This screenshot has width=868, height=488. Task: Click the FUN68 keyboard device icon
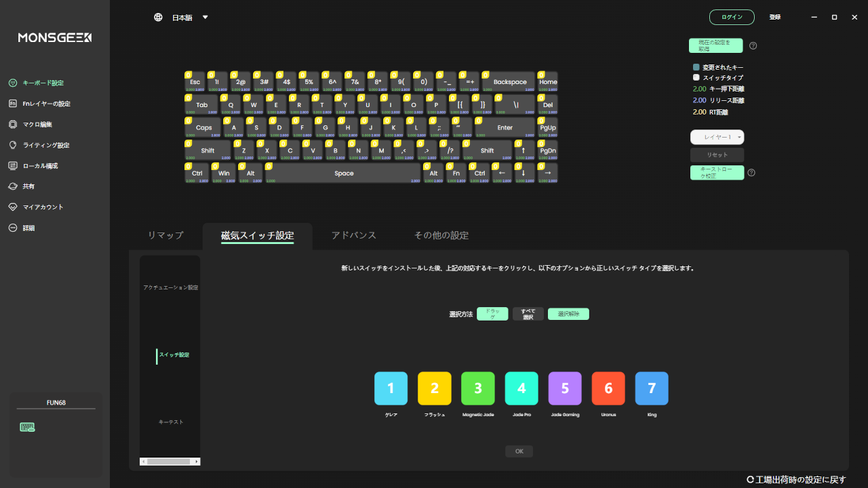[x=27, y=427]
